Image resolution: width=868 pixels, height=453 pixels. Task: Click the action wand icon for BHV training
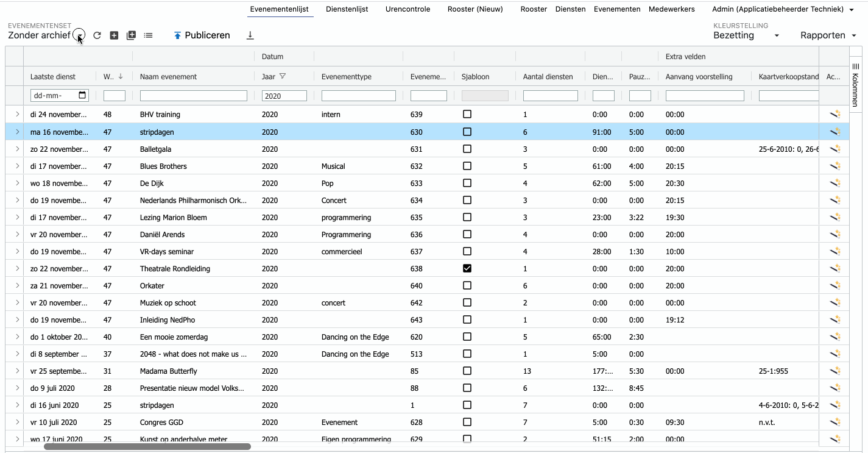834,114
